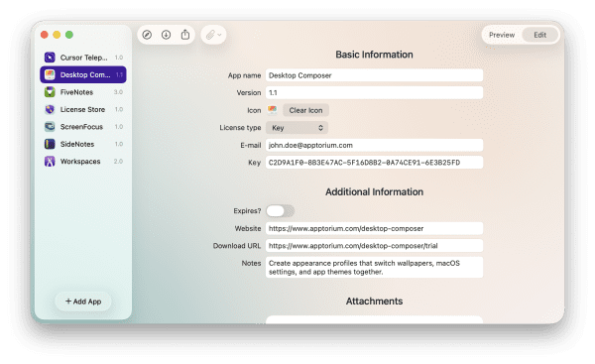Select Cursor Teleporter in the sidebar

click(83, 58)
